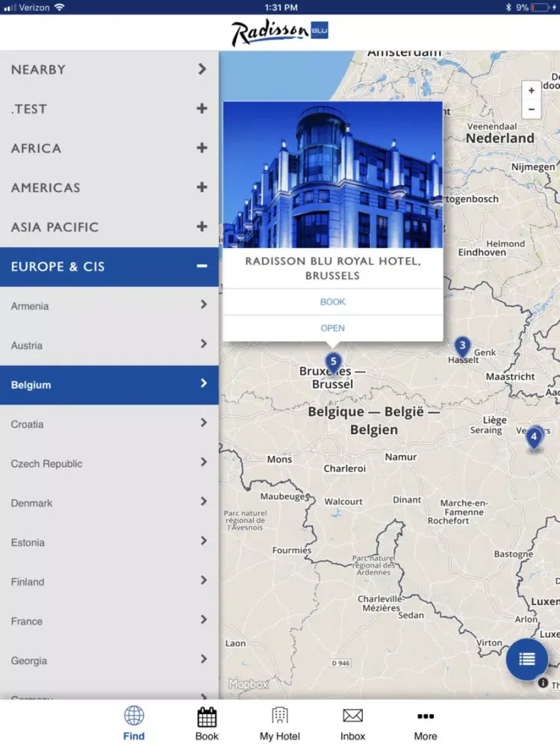Viewport: 560px width, 747px height.
Task: Open the More tab
Action: tap(426, 723)
